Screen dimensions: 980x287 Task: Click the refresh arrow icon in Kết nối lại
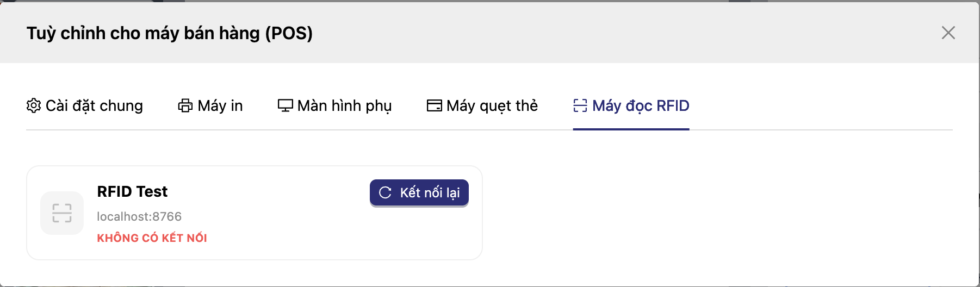pos(385,192)
